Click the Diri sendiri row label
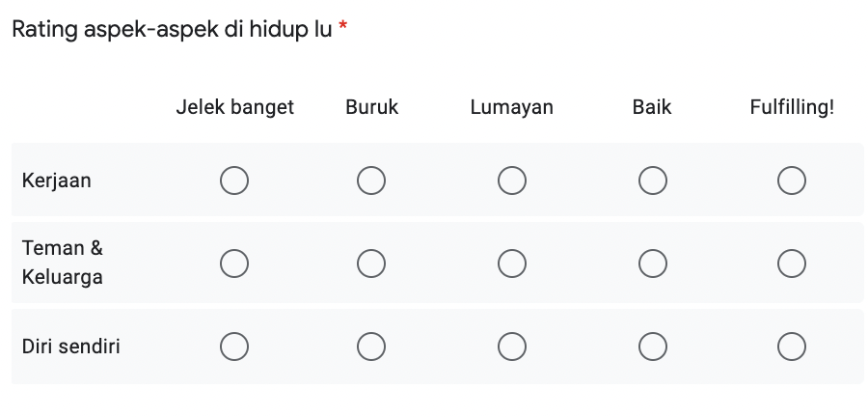868x417 pixels. (x=71, y=346)
